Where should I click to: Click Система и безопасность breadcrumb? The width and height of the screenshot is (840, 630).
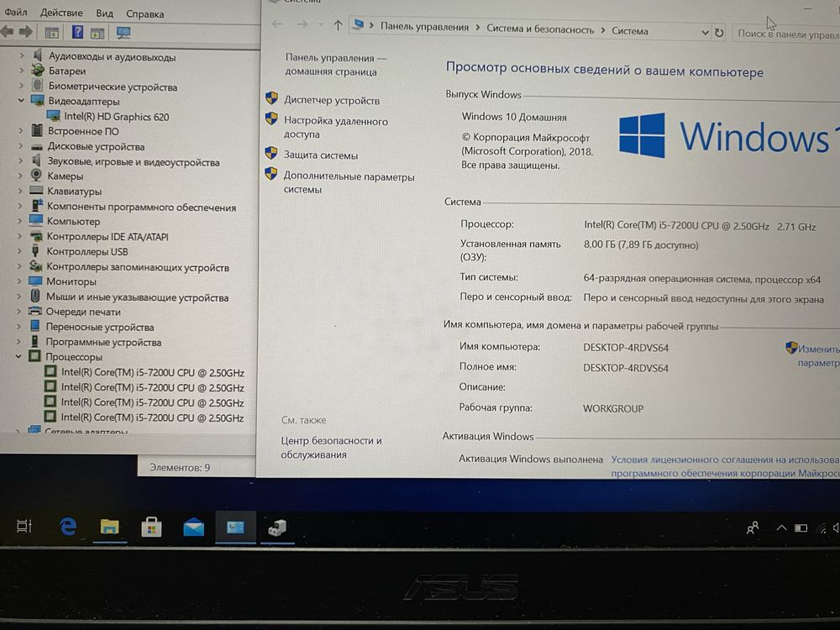pos(540,29)
